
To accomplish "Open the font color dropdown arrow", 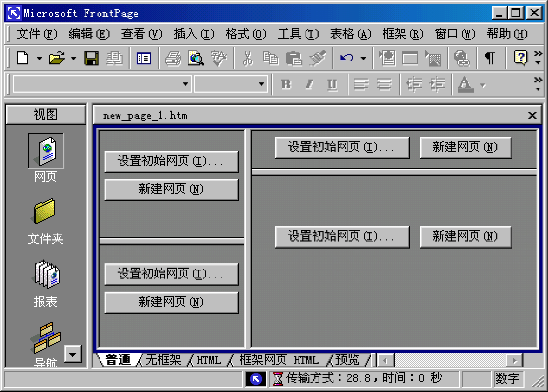I will click(483, 85).
